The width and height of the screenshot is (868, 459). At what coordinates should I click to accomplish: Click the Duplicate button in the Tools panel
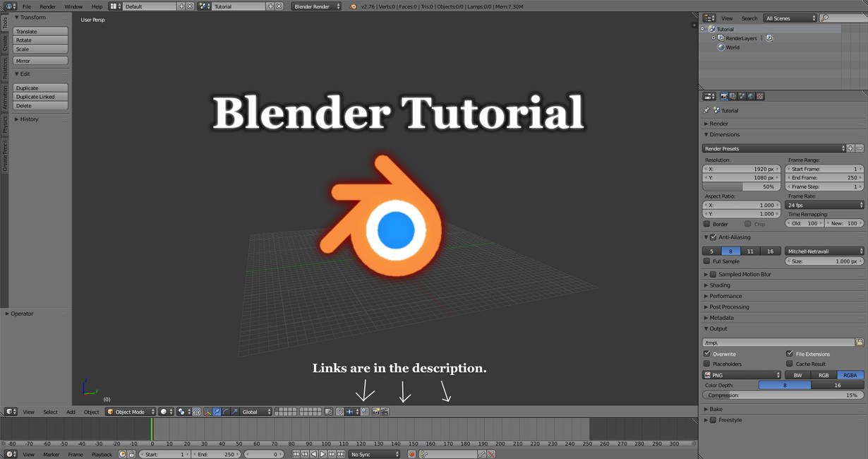(x=40, y=87)
